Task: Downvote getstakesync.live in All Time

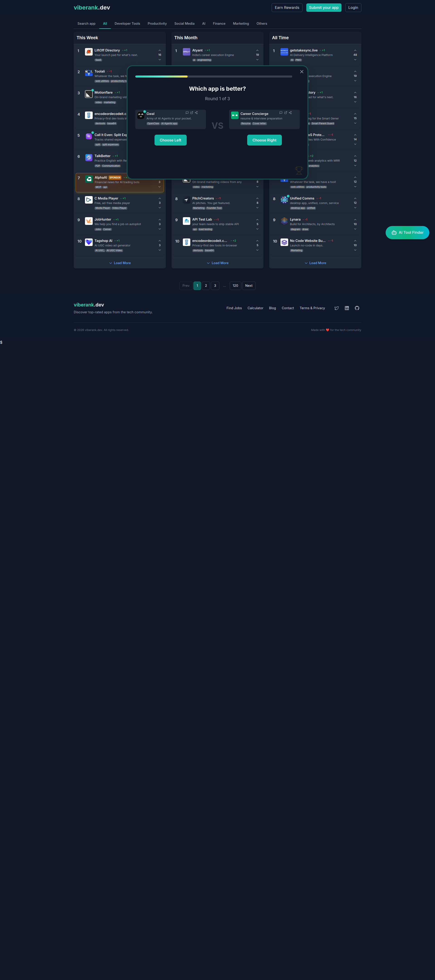Action: point(355,60)
